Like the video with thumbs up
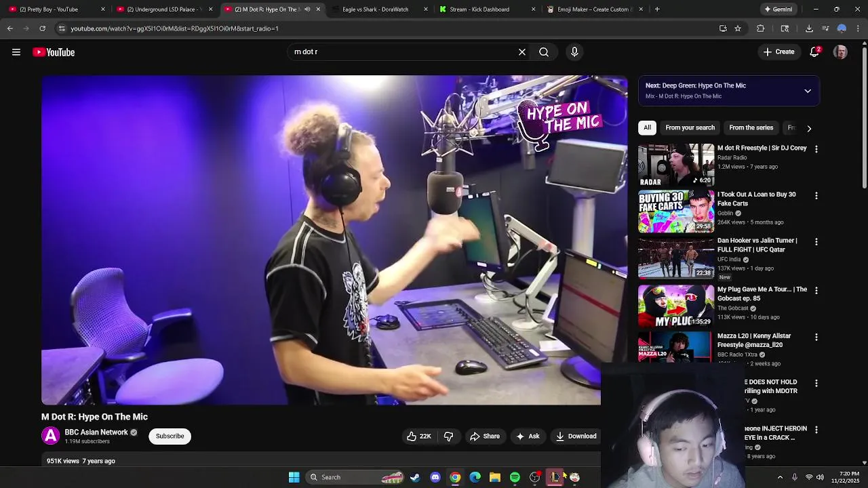Viewport: 868px width, 488px height. 419,436
